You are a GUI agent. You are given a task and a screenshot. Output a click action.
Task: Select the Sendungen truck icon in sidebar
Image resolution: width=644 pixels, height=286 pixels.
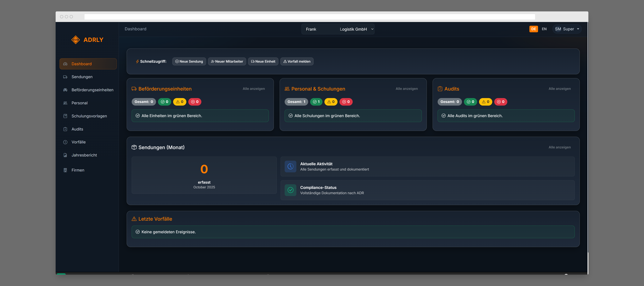[x=65, y=77]
